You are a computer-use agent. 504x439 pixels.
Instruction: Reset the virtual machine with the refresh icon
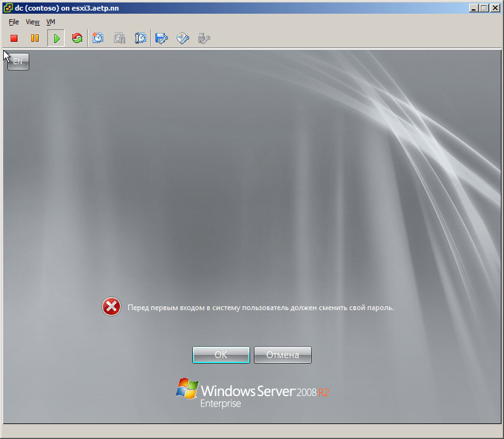tap(77, 38)
